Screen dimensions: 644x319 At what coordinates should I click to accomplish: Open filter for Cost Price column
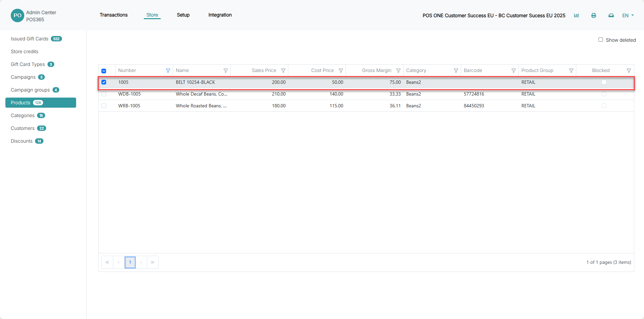[341, 71]
